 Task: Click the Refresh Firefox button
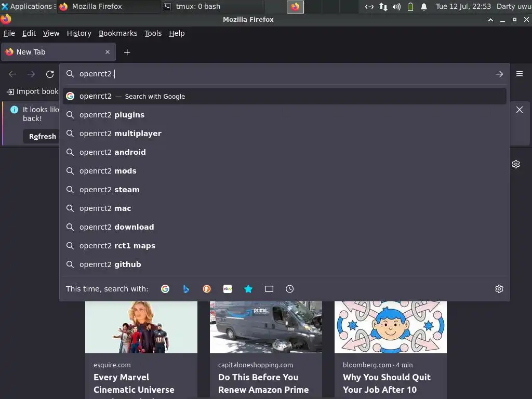pyautogui.click(x=42, y=137)
